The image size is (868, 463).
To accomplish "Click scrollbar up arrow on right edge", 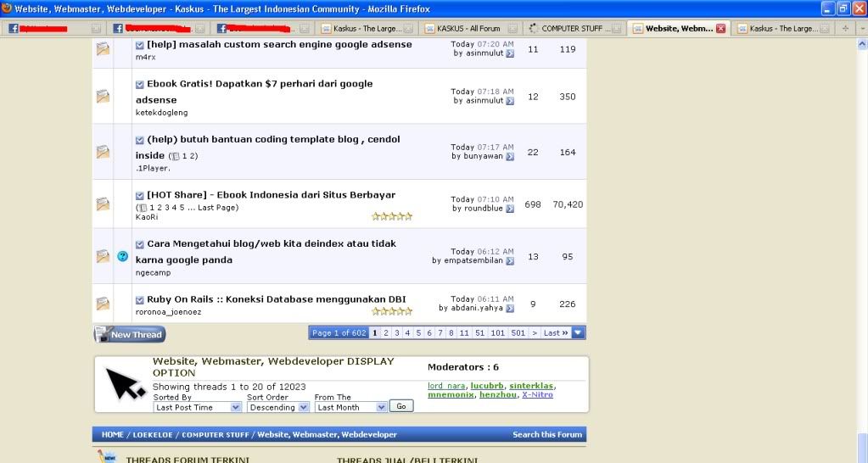I will [862, 44].
